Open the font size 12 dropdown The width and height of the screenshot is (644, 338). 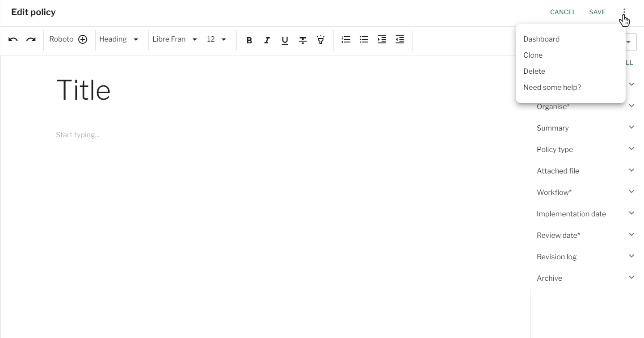click(x=216, y=39)
